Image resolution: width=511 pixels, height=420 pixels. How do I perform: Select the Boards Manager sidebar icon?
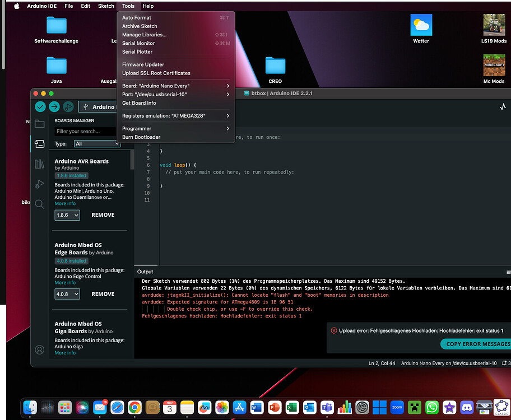tap(39, 144)
